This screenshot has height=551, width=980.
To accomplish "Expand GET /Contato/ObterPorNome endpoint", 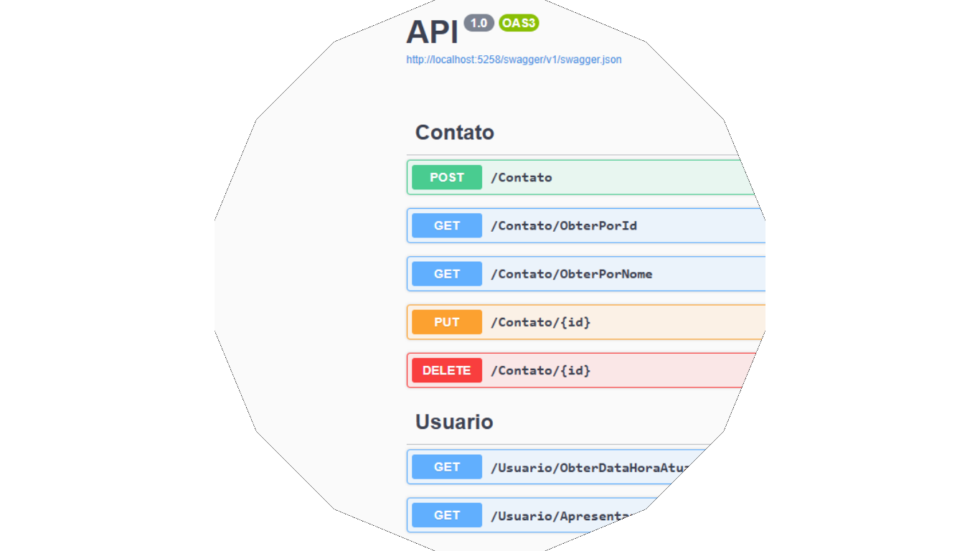I will 586,273.
